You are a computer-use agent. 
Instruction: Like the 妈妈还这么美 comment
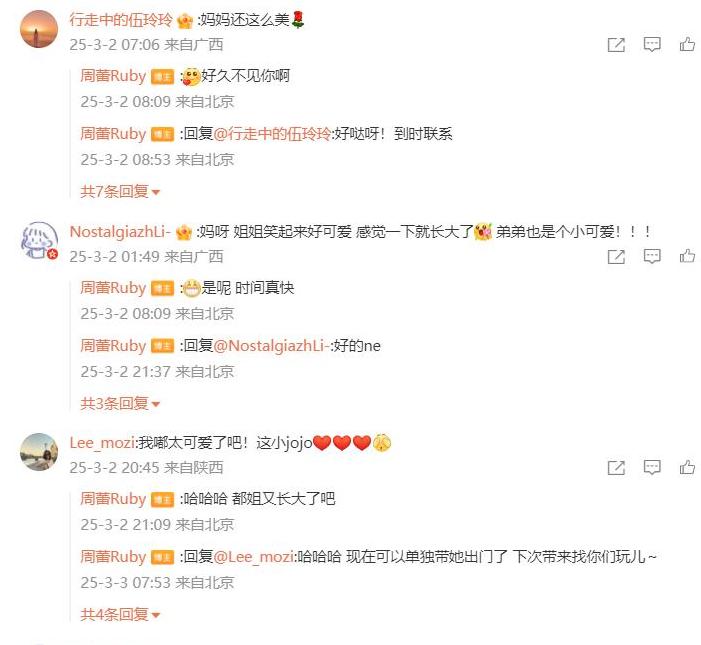687,44
